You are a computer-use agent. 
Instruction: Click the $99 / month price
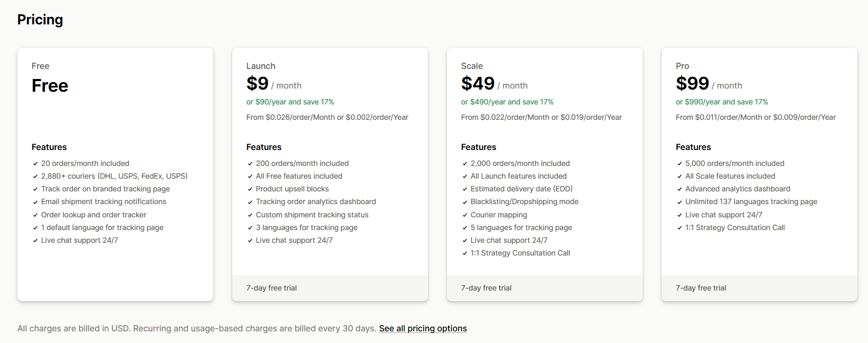click(709, 84)
